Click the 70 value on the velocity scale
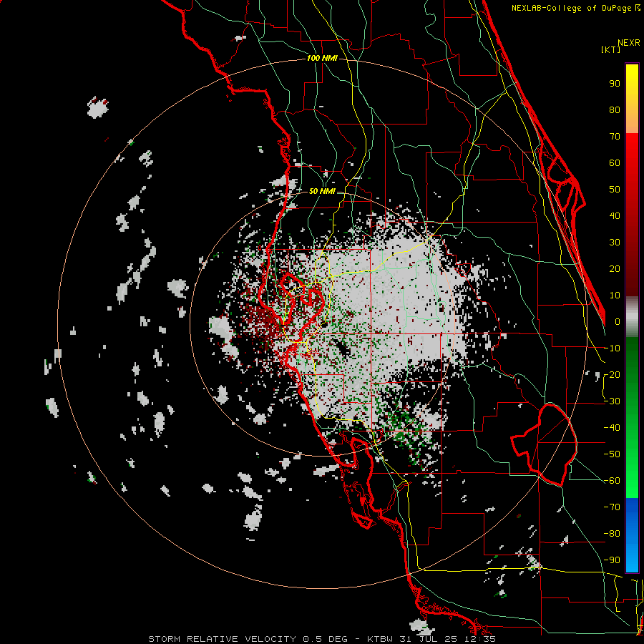Screen dimensions: 644x644 (x=615, y=137)
